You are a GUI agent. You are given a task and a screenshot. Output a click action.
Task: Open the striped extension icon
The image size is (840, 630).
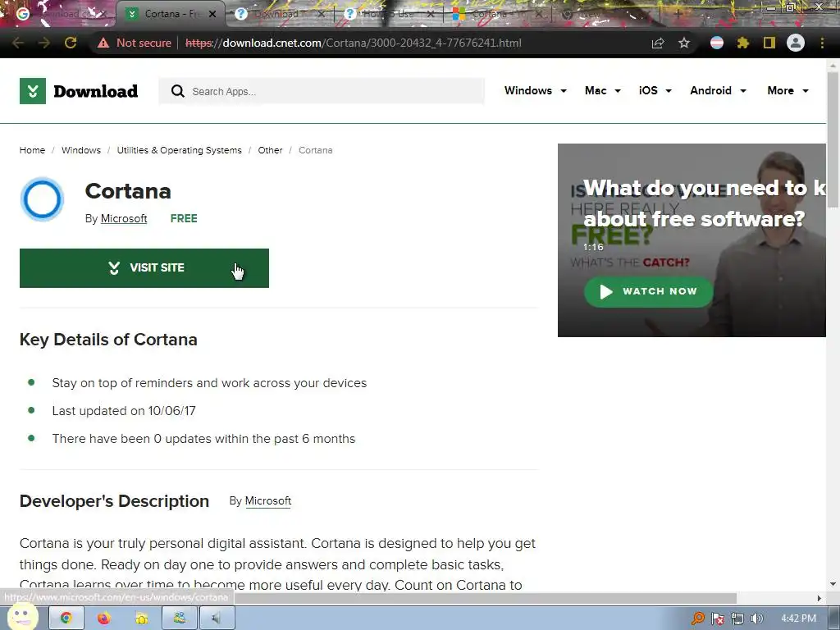tap(717, 43)
